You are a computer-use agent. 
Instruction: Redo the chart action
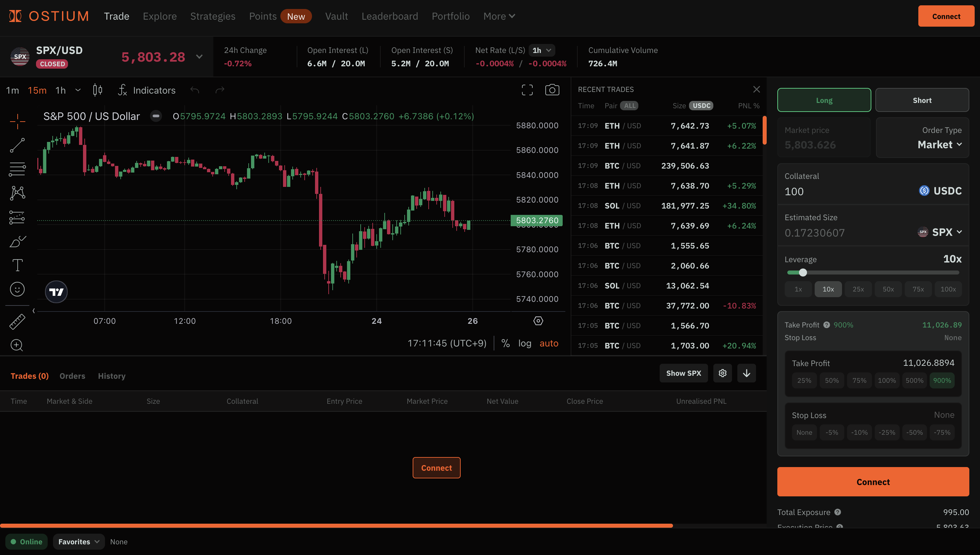point(220,90)
